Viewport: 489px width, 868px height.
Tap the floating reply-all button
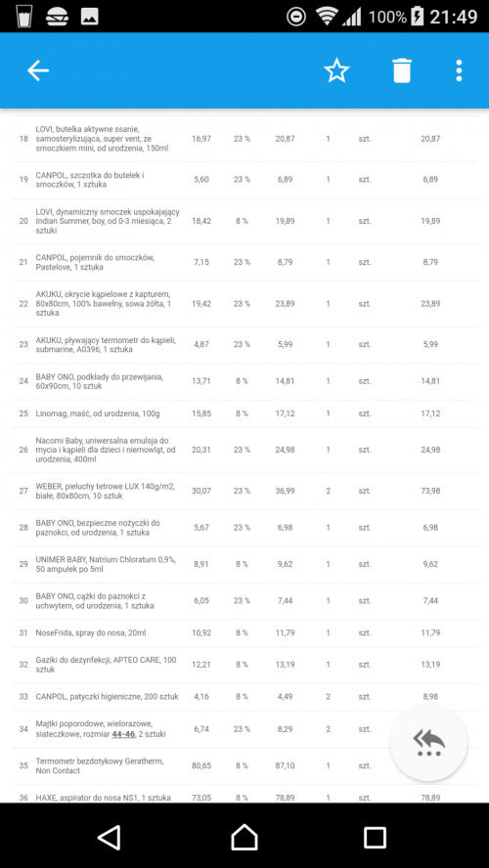428,742
